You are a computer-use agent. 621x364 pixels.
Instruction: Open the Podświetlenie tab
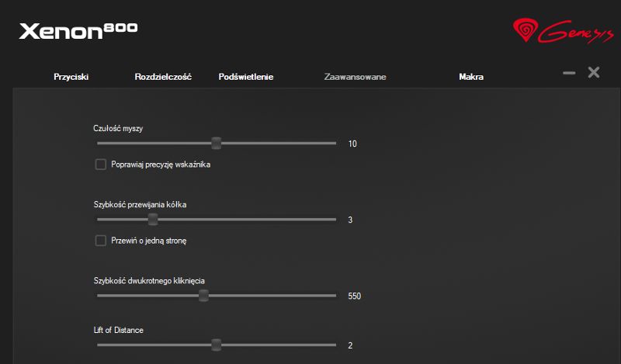pyautogui.click(x=246, y=77)
